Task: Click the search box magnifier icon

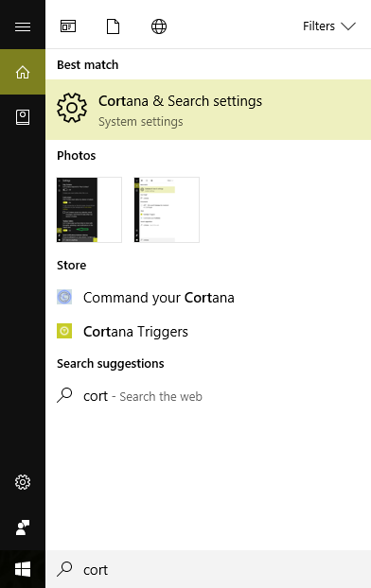Action: [x=64, y=569]
